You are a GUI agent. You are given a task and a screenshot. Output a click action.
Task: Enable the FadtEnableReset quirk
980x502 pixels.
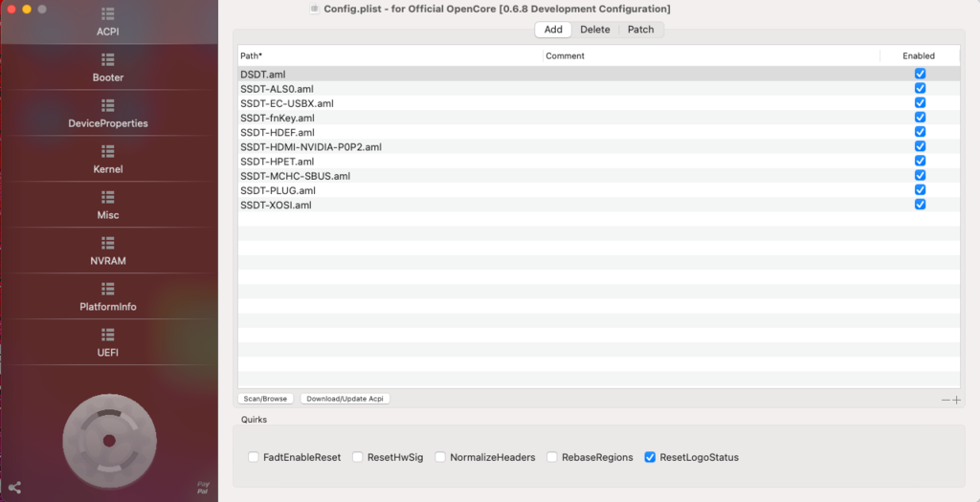[x=254, y=457]
